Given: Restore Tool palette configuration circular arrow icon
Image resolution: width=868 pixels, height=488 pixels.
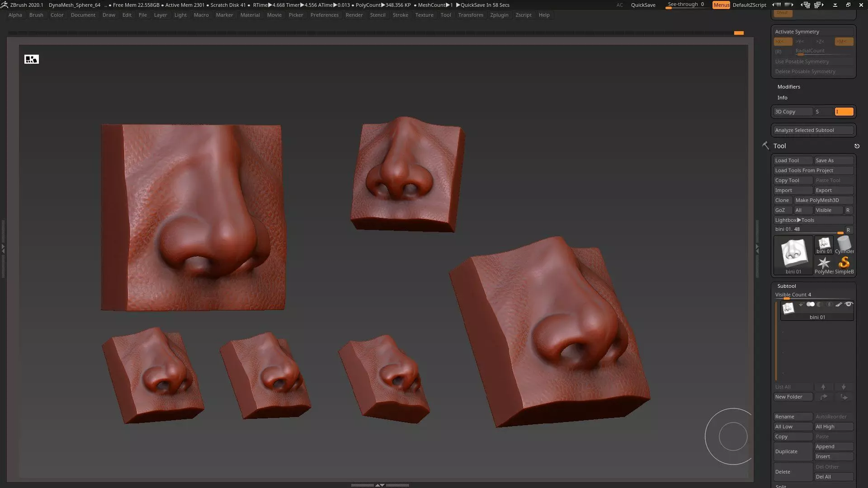Looking at the screenshot, I should [x=857, y=146].
